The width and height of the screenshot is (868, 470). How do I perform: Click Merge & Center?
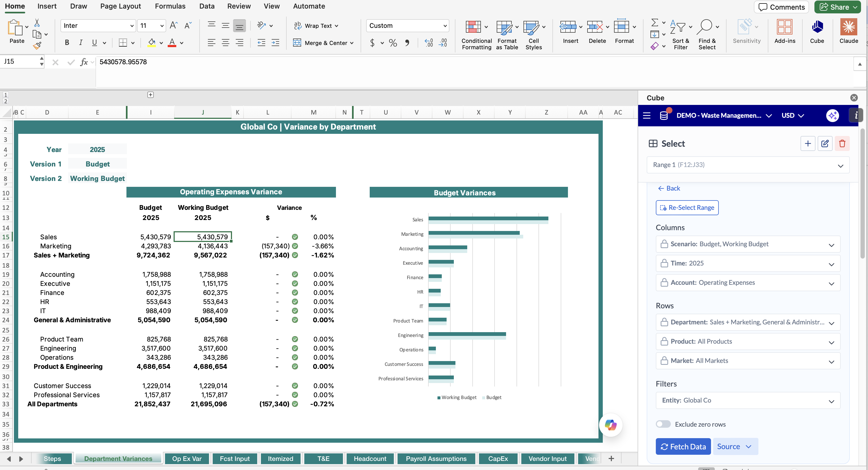coord(323,43)
